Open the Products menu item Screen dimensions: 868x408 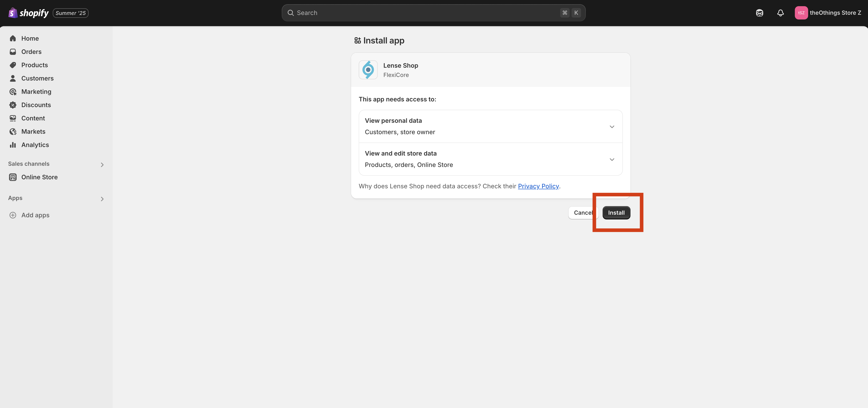point(34,65)
